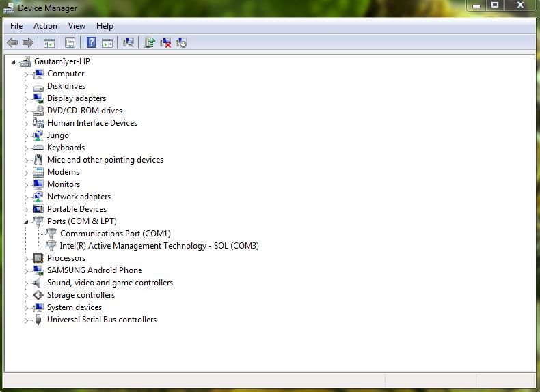Select the GautamIyer-HP computer name
This screenshot has height=392, width=540.
pos(62,61)
